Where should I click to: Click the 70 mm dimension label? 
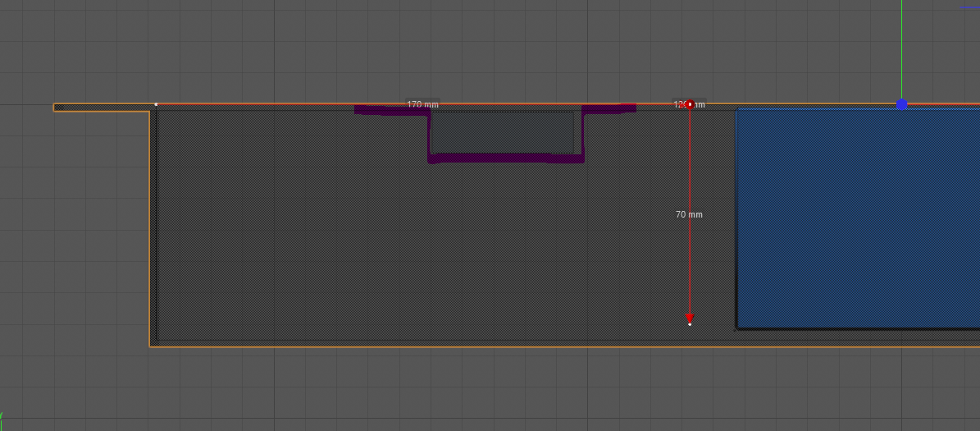tap(689, 214)
